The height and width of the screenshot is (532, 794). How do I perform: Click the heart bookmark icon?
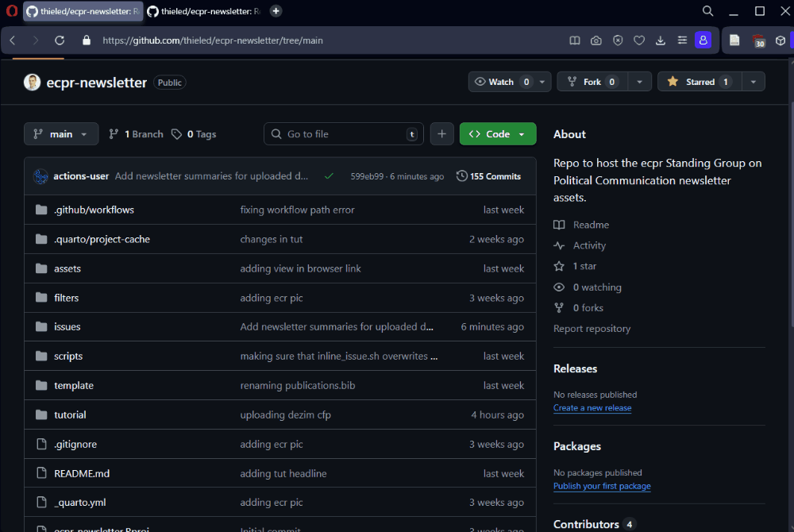pos(638,40)
